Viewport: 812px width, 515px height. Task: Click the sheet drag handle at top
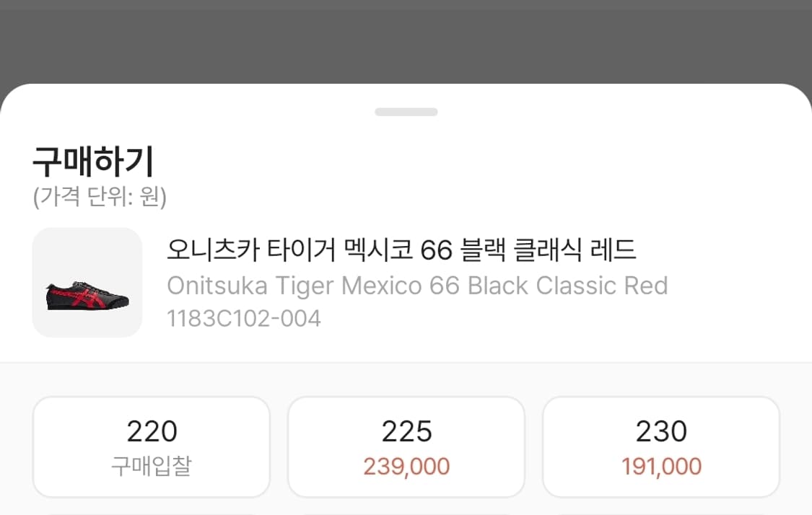(406, 112)
